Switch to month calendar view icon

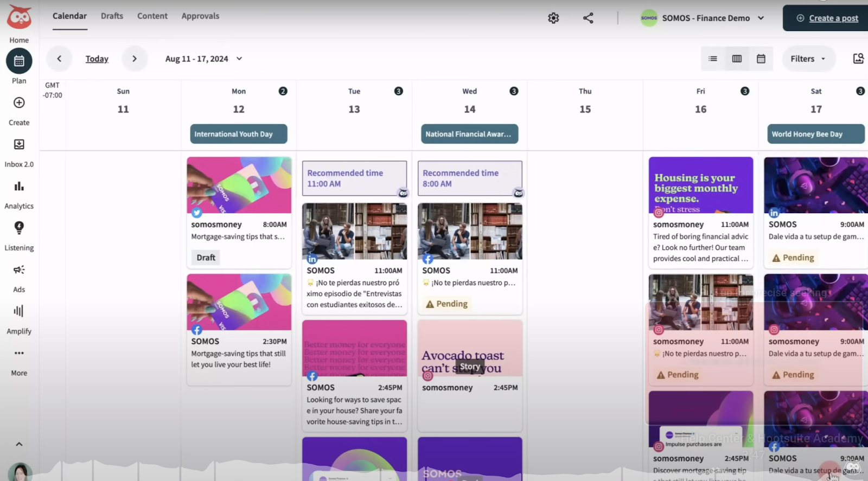(761, 59)
